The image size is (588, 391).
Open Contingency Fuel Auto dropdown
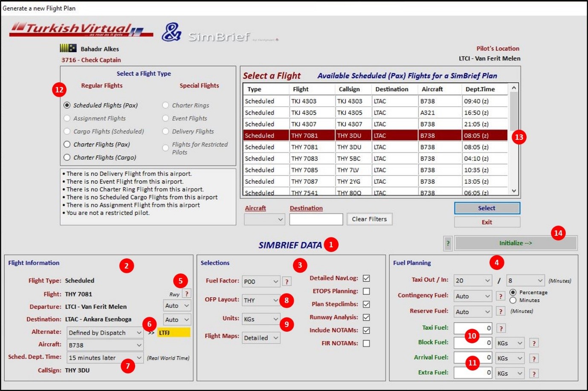(473, 296)
